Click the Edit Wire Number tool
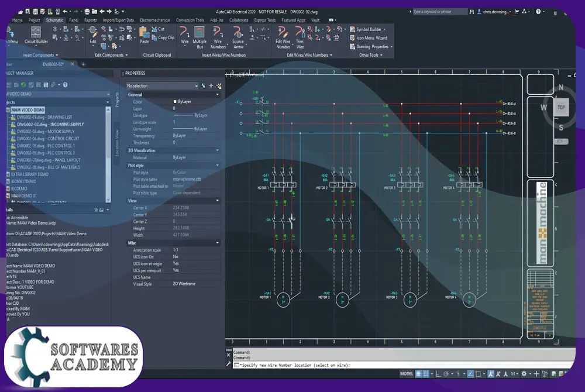 coord(283,37)
